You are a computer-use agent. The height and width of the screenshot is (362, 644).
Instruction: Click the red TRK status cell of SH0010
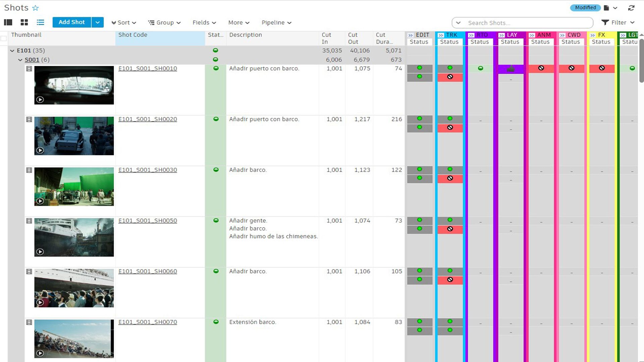450,77
